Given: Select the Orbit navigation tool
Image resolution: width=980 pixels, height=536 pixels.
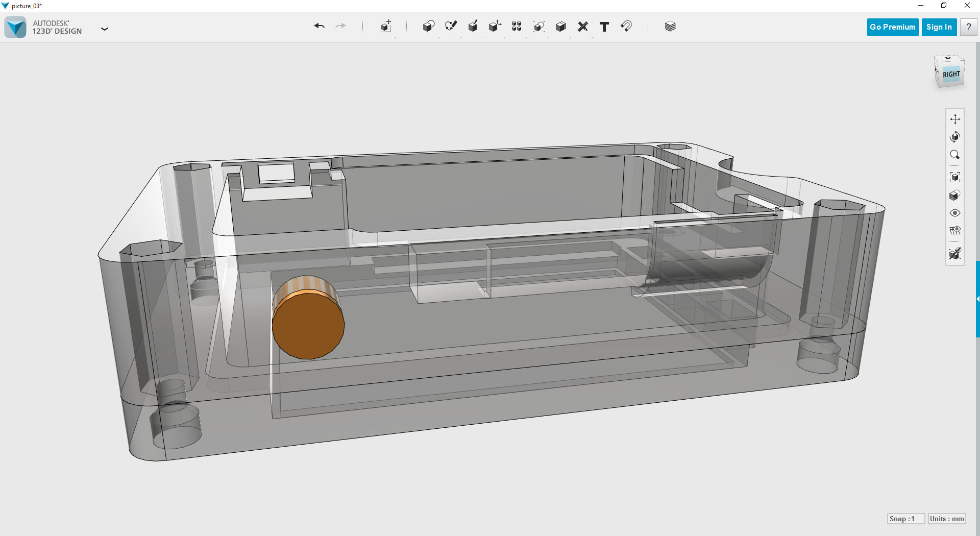Looking at the screenshot, I should 955,137.
